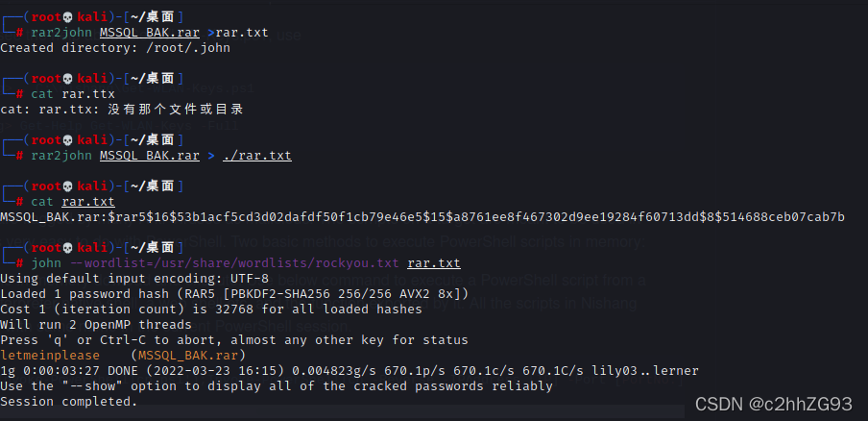
Task: Select the cracked password letmeinplease
Action: tap(50, 355)
